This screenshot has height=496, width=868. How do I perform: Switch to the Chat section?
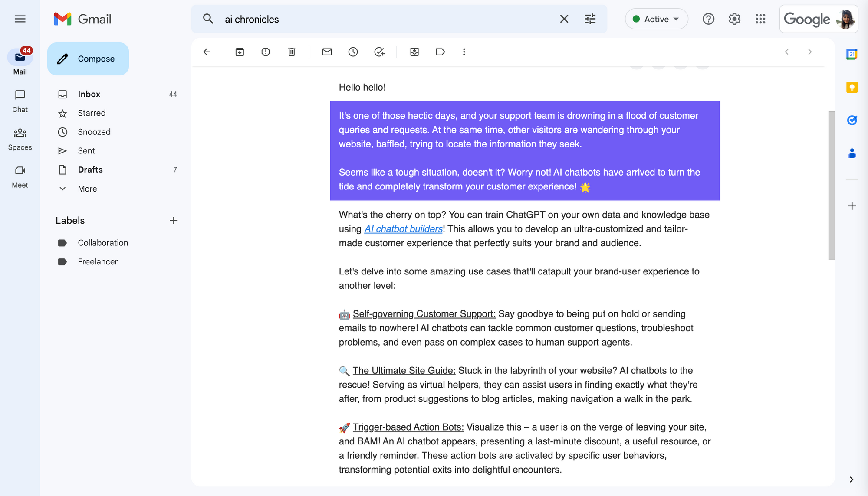click(20, 101)
